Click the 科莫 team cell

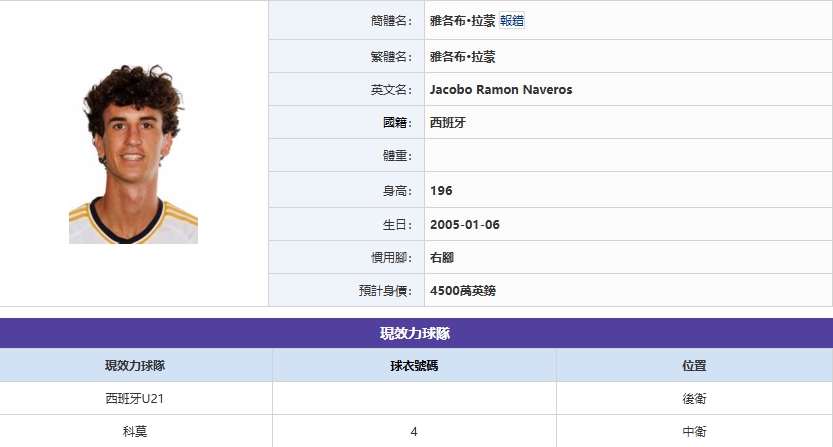pyautogui.click(x=135, y=432)
